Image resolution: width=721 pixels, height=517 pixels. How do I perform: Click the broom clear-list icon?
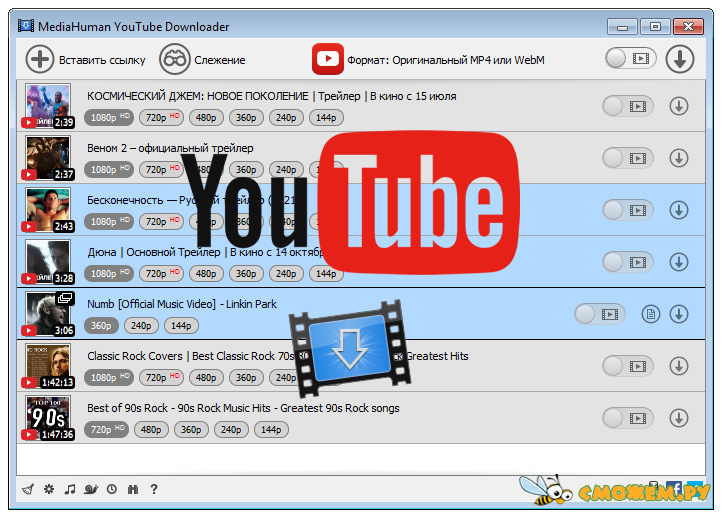tap(29, 489)
